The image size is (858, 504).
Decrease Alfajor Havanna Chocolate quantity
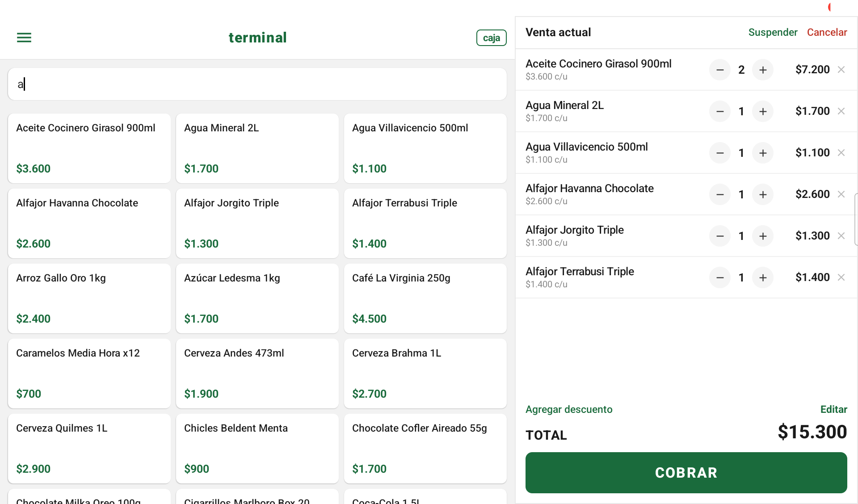(720, 194)
